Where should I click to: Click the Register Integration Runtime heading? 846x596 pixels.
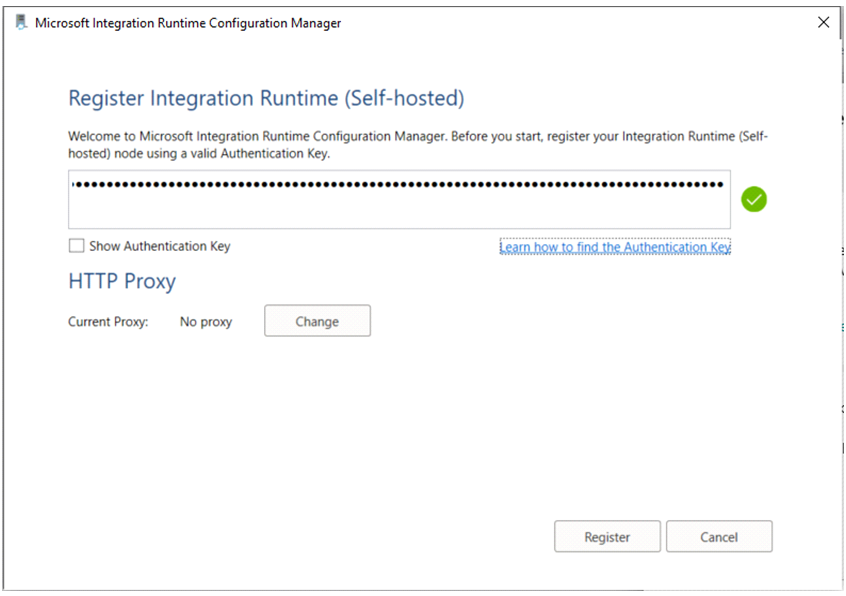(x=263, y=98)
